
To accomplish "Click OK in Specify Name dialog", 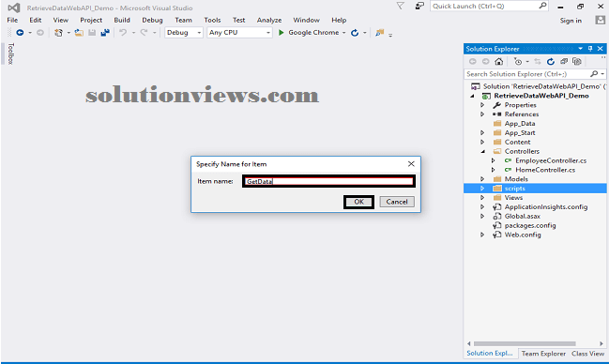I will tap(358, 202).
